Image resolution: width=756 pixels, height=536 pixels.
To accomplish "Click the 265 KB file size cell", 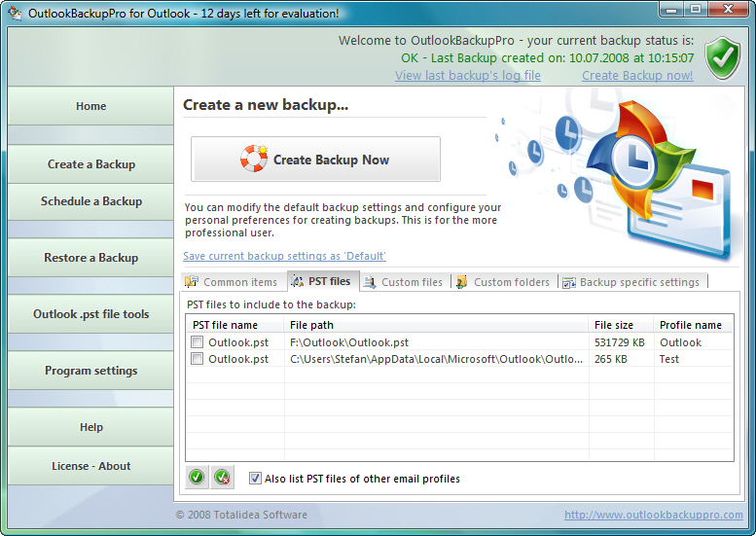I will 621,359.
